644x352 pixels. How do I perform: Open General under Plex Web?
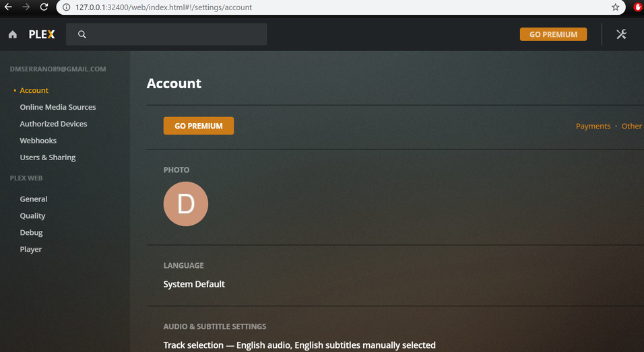pyautogui.click(x=34, y=199)
